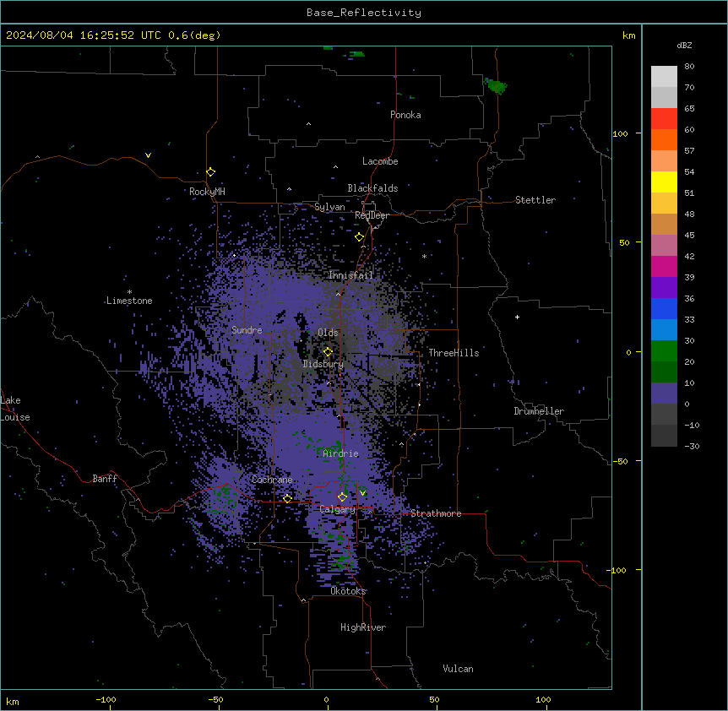Click the Blackfalds label
Screen dimensions: 728x711
tap(372, 188)
